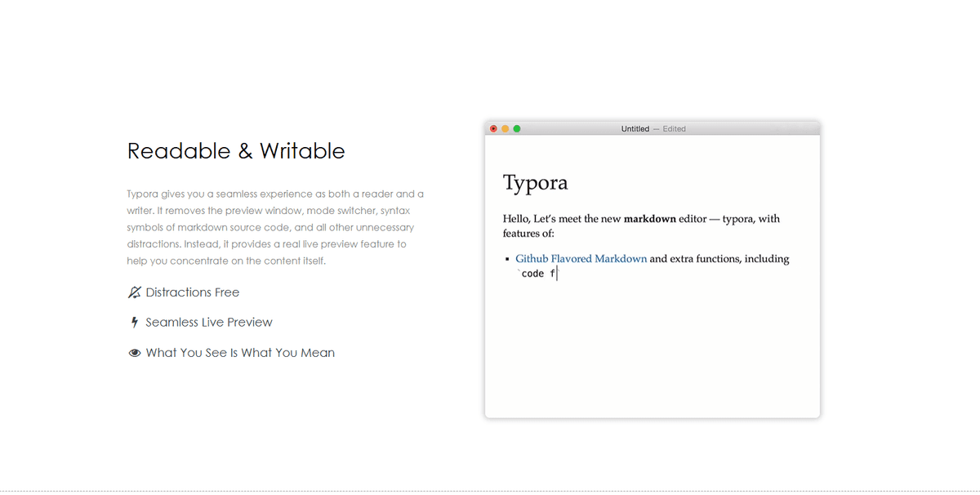
Task: Place cursor in the inline code text
Action: point(537,274)
